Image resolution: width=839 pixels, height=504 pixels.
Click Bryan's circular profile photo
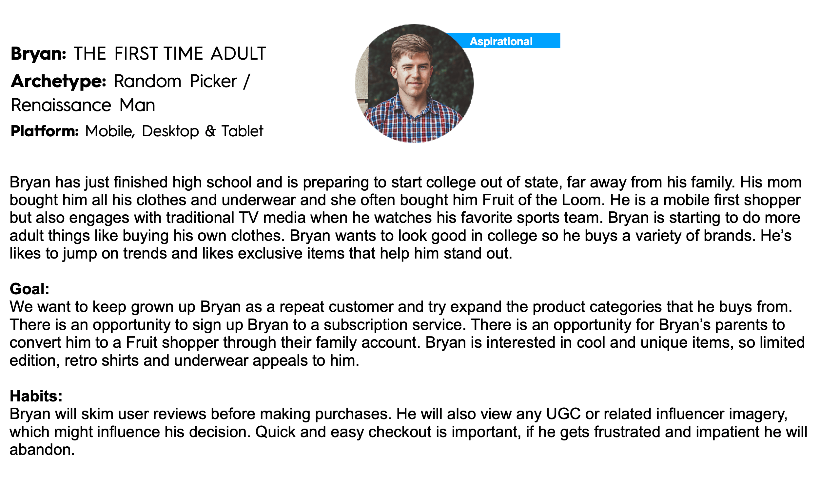[x=414, y=83]
